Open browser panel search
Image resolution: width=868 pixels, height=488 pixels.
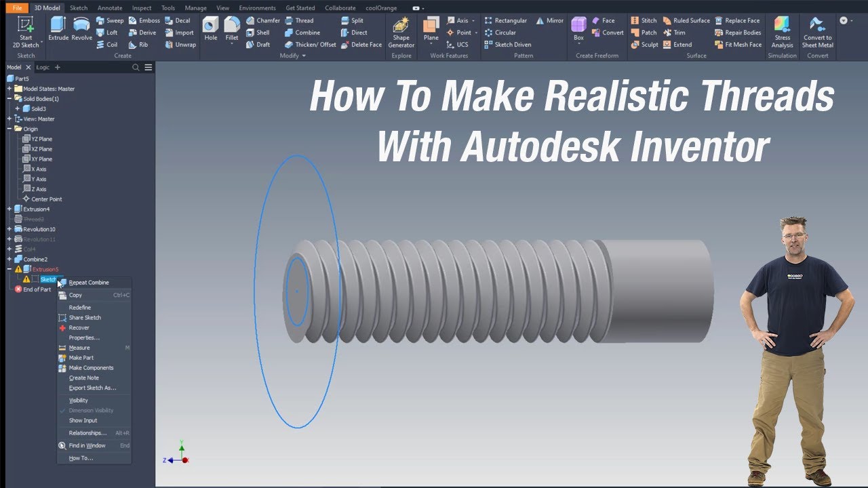(x=136, y=67)
